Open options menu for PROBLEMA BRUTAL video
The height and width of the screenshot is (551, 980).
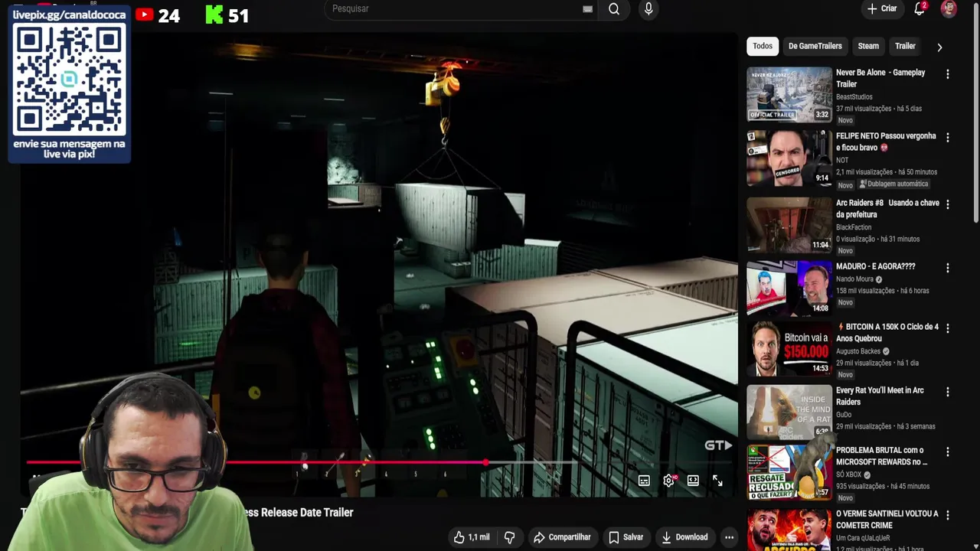tap(948, 452)
